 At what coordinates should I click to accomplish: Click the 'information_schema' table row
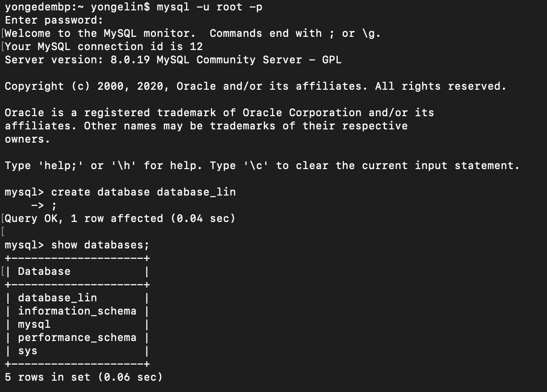coord(77,311)
